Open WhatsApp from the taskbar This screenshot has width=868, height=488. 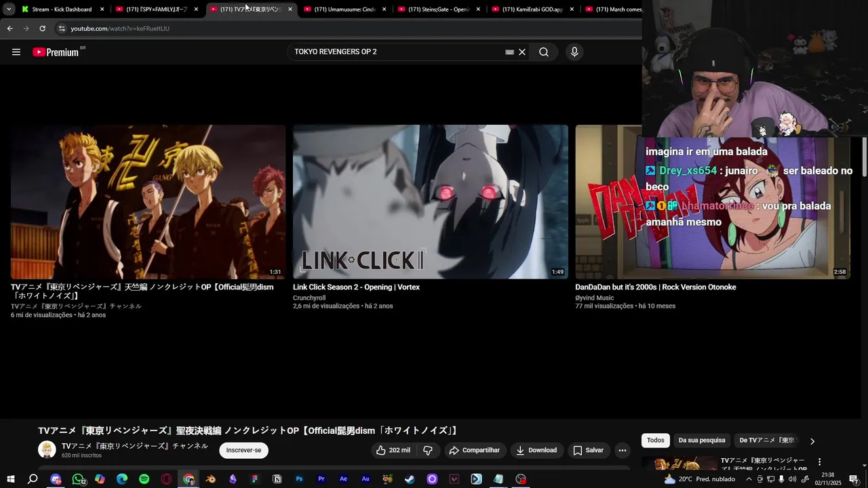(78, 479)
